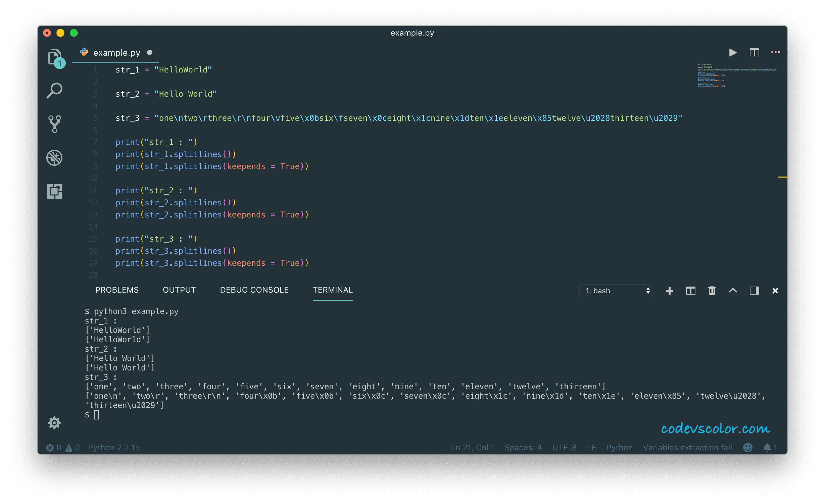The image size is (825, 504).
Task: Open a new terminal with the plus icon
Action: tap(670, 291)
